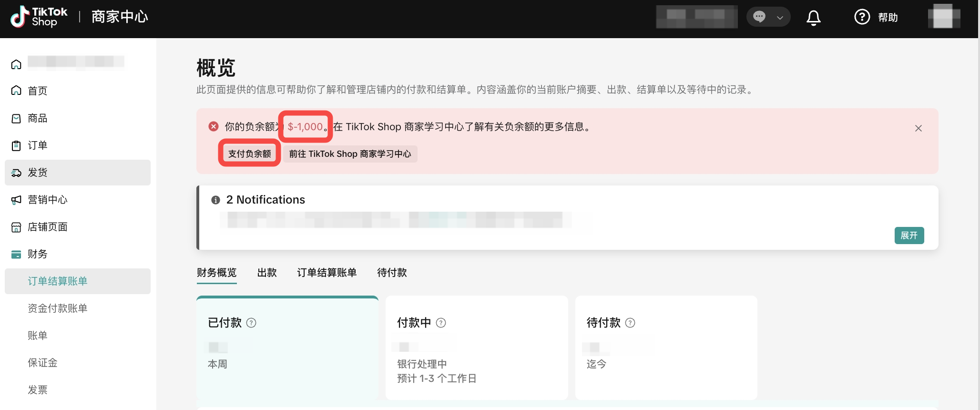
Task: Open 店铺页面 store page
Action: pos(47,227)
